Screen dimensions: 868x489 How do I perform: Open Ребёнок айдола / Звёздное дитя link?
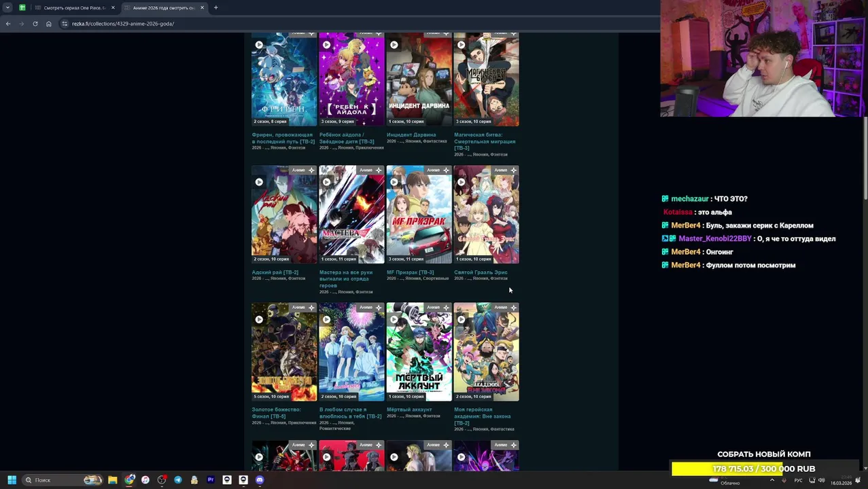tap(347, 138)
